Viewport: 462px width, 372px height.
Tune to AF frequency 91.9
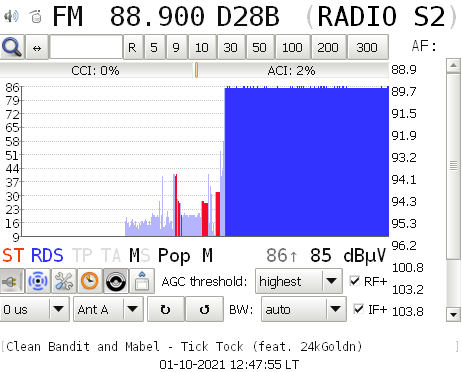[x=404, y=136]
